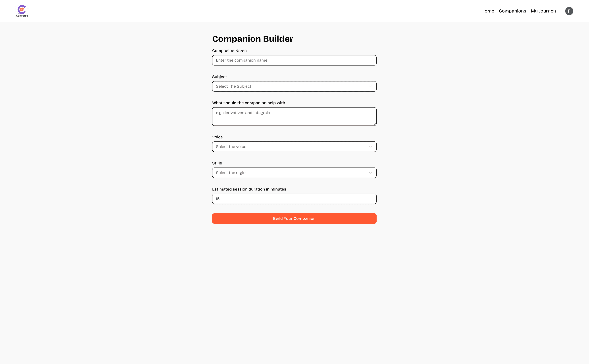Open the Companions nav link
Viewport: 589px width, 364px height.
coord(512,11)
